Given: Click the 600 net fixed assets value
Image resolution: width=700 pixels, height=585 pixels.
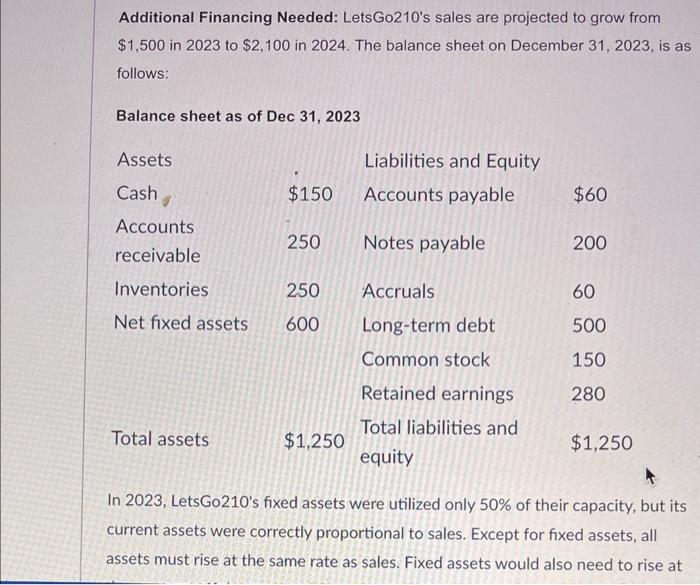Looking at the screenshot, I should click(303, 324).
